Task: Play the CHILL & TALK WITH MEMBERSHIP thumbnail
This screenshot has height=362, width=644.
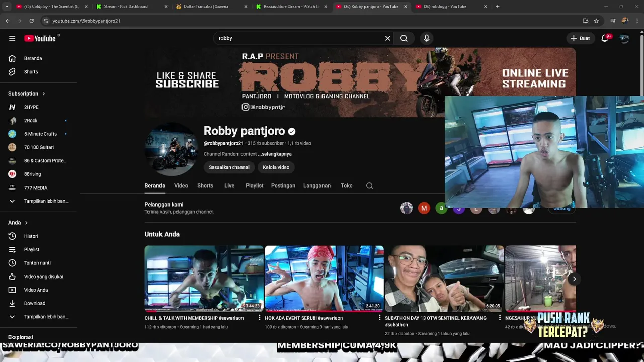Action: pyautogui.click(x=204, y=279)
